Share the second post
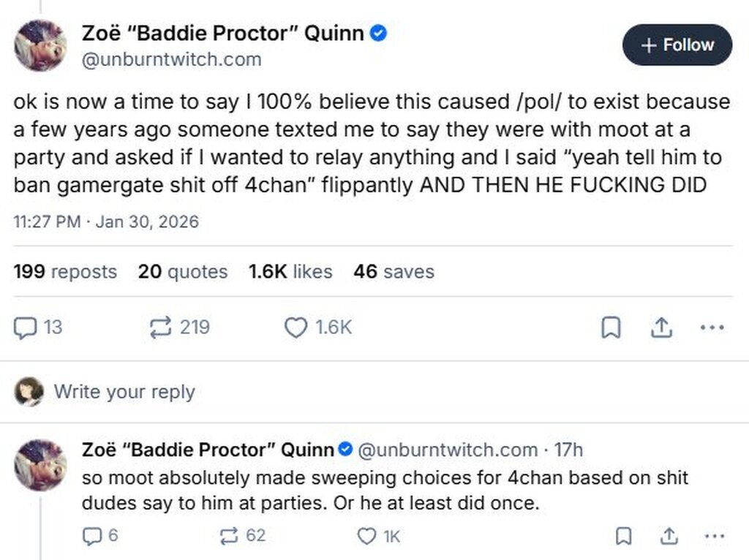 click(x=668, y=536)
